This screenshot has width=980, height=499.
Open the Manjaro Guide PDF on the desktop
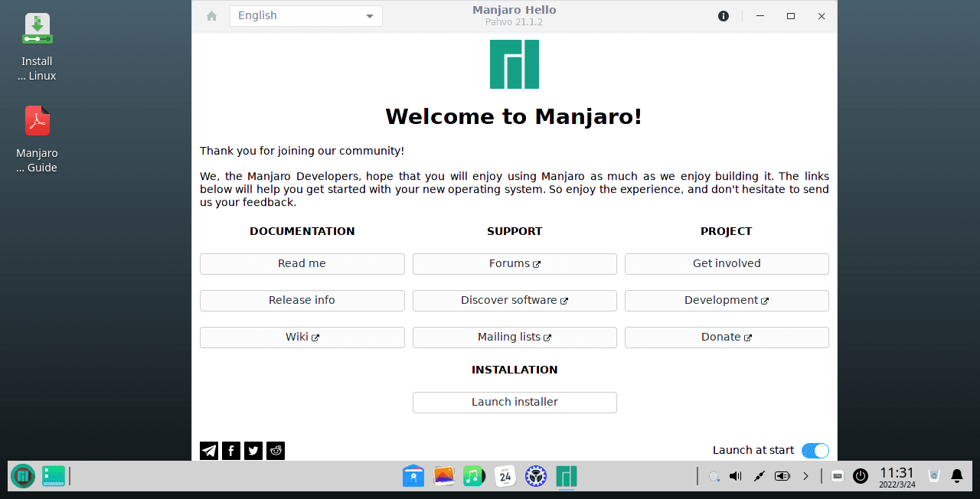(x=37, y=121)
